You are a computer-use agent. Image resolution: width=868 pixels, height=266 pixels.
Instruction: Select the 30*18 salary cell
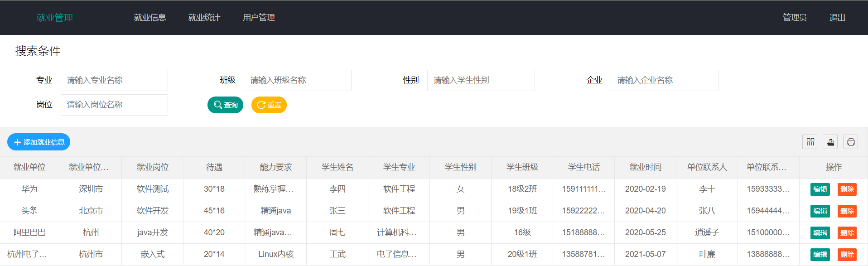(214, 189)
